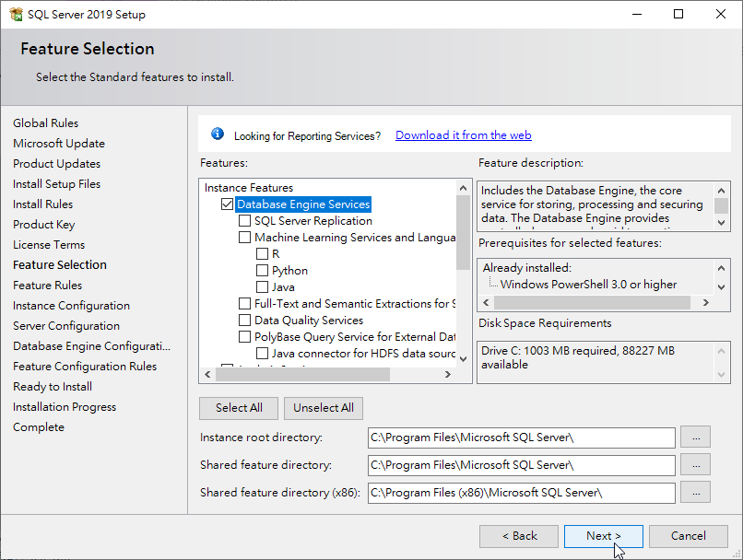
Task: Click features list scroll right arrow
Action: coord(448,375)
